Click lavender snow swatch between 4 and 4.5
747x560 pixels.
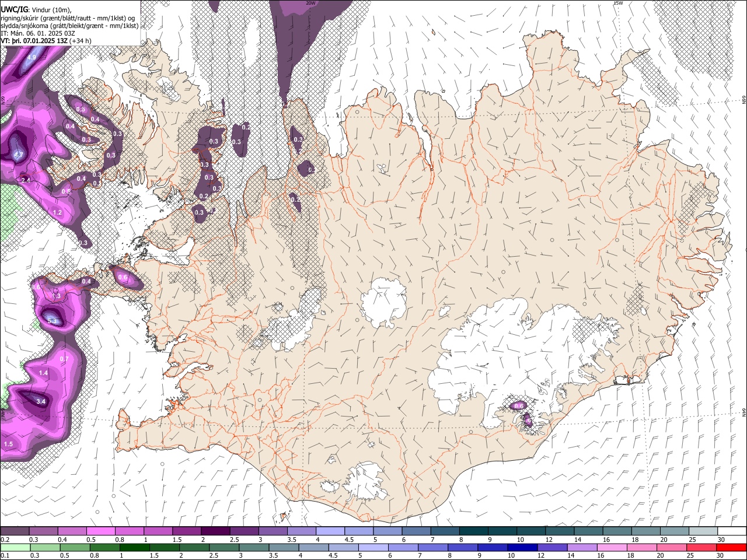[x=330, y=531]
